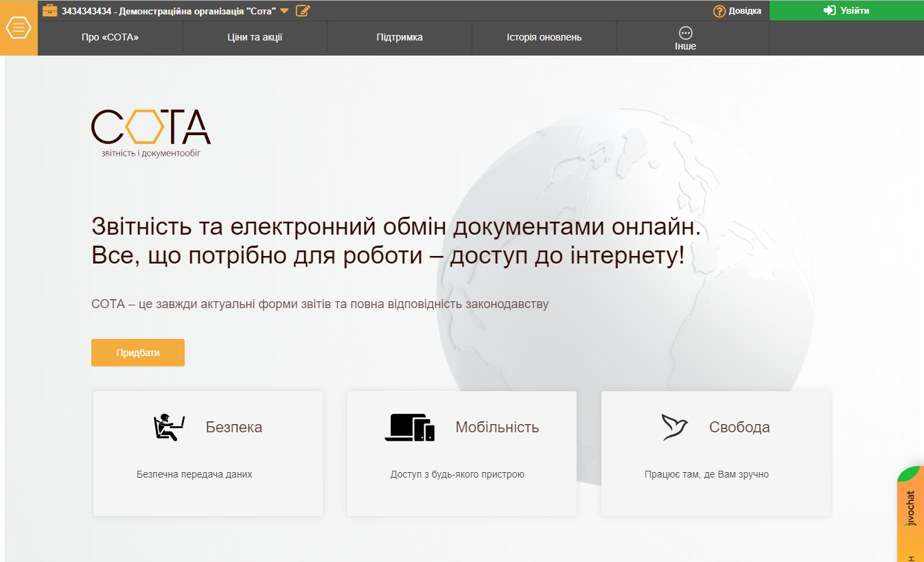
Task: Click the Безпека hacker-at-laptop icon
Action: [169, 427]
